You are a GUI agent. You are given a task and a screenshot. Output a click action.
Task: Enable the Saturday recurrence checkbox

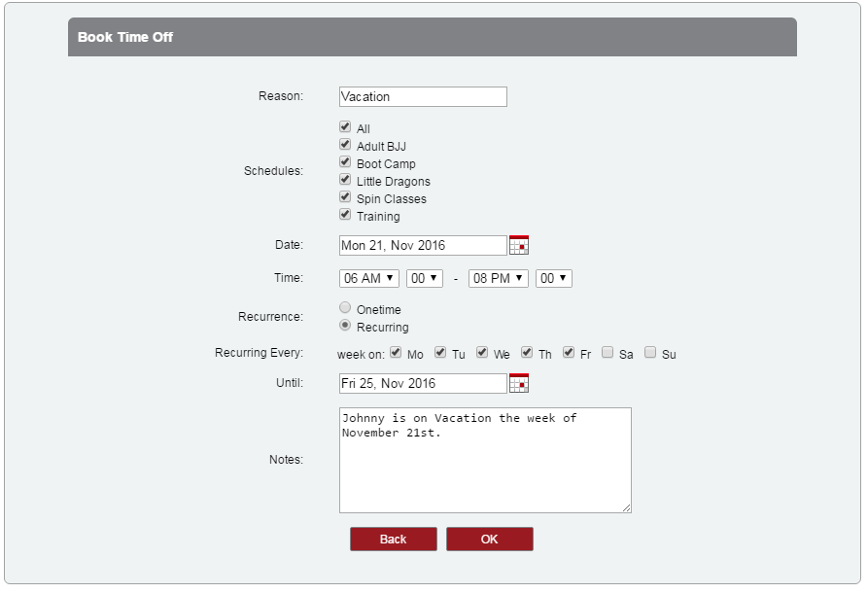tap(608, 353)
